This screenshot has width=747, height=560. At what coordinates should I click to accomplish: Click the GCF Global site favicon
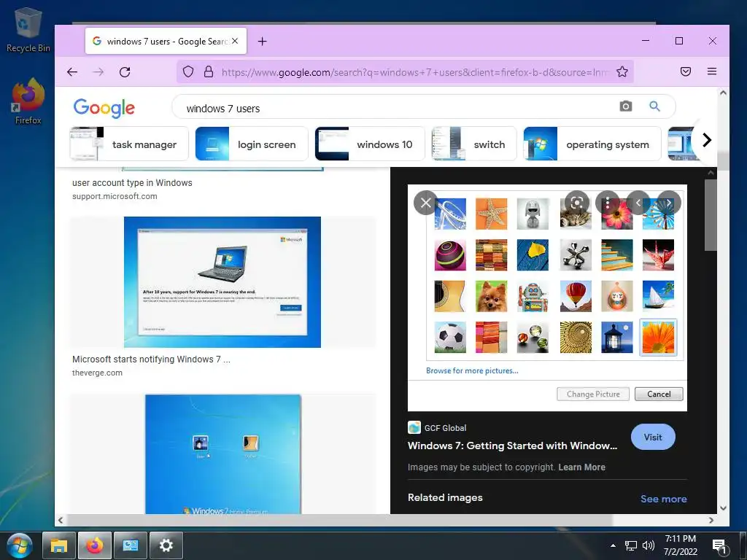pos(414,427)
